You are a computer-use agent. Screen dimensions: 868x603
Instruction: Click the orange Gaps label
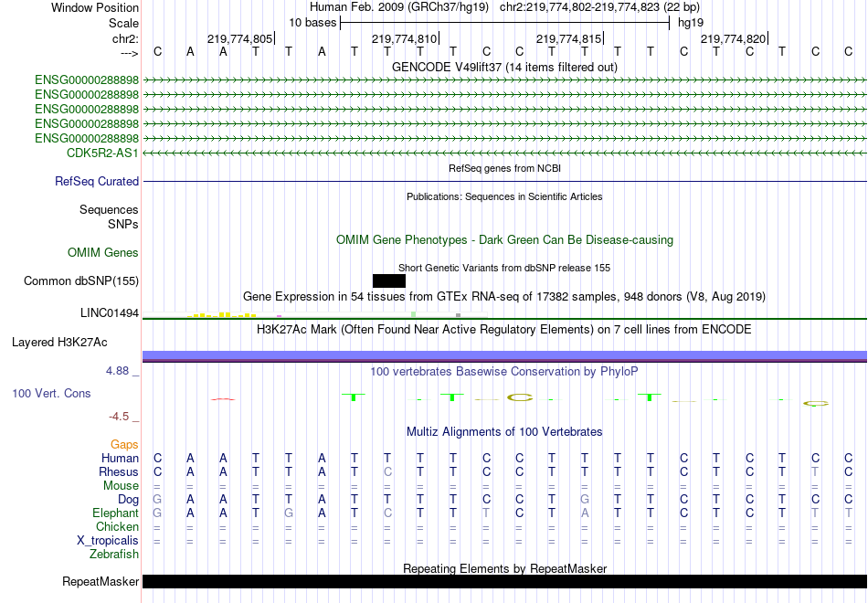[124, 445]
